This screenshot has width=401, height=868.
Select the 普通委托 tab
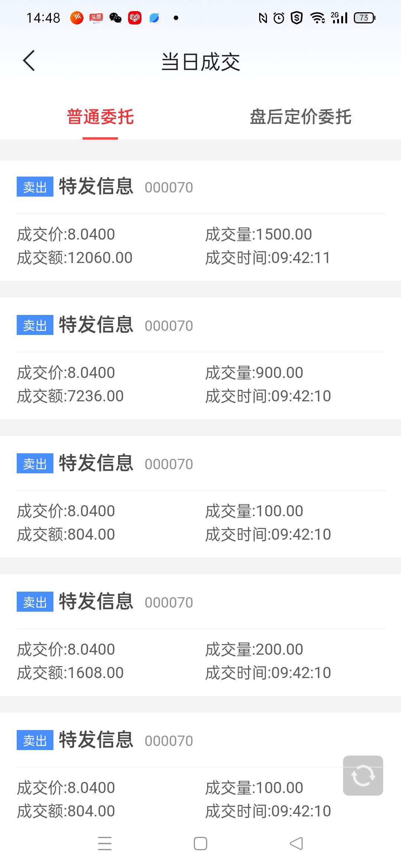(100, 117)
